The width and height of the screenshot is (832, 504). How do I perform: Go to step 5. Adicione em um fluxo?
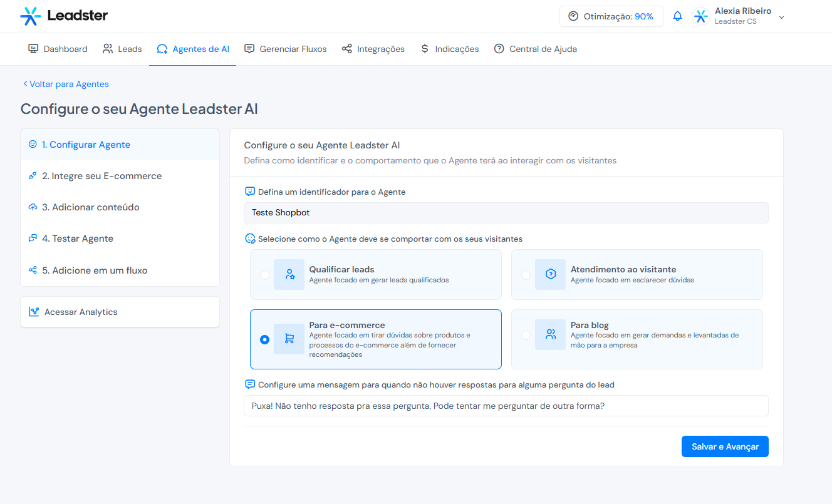120,270
